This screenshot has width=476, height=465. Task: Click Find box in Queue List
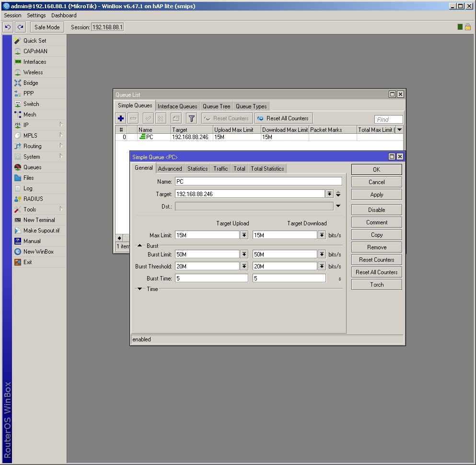pyautogui.click(x=389, y=119)
